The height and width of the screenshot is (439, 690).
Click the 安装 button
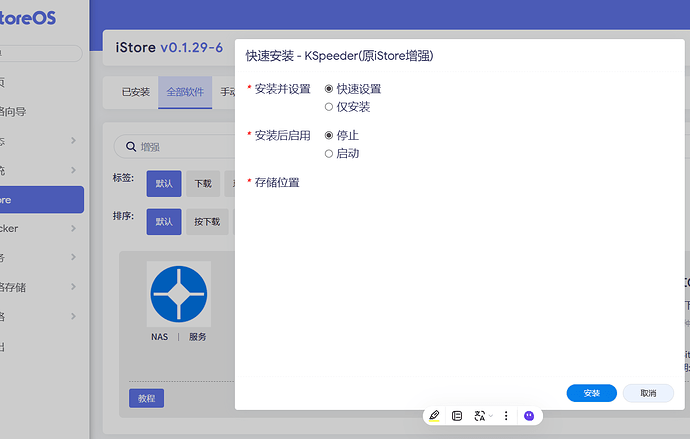(591, 393)
